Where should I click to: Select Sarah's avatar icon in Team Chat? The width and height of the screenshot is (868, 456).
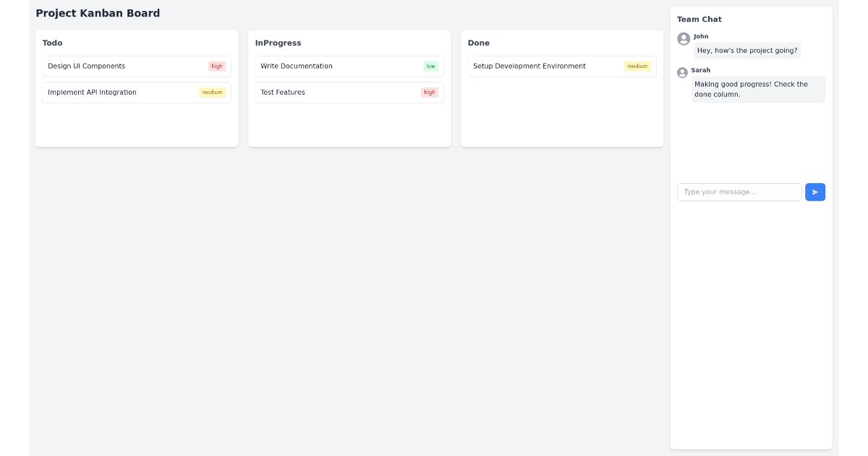[x=681, y=72]
